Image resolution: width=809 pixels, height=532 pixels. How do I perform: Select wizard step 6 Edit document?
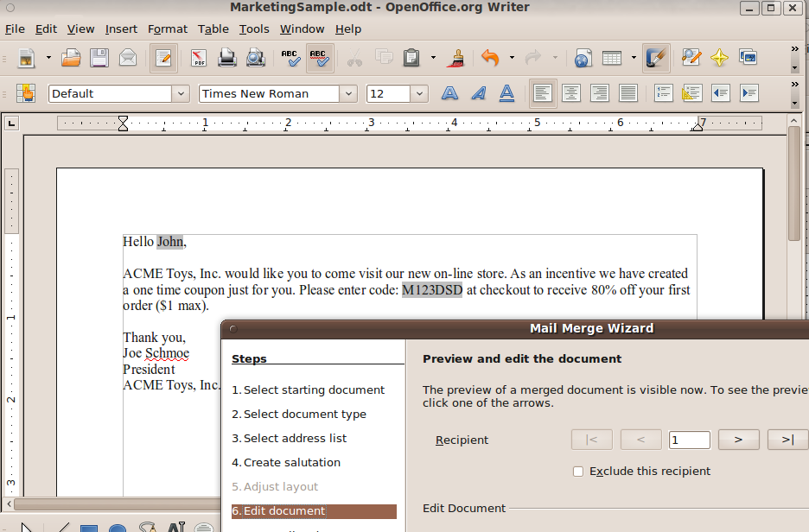pyautogui.click(x=314, y=511)
